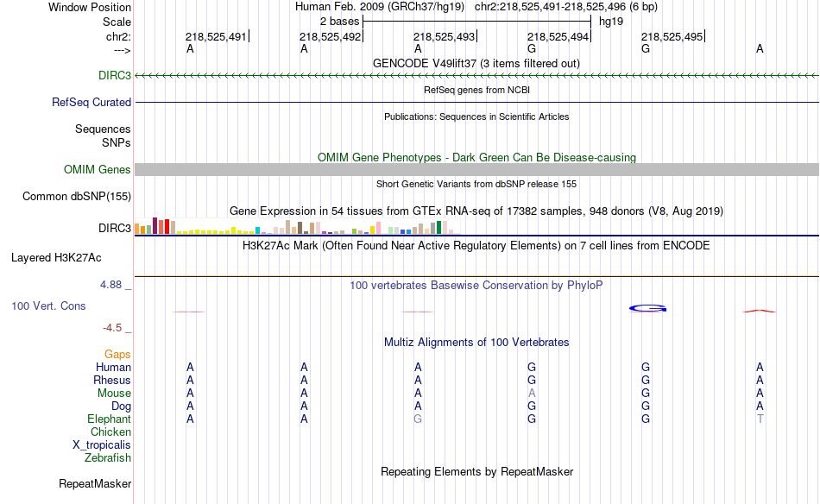Image resolution: width=820 pixels, height=504 pixels.
Task: Click the Human Feb. 2009 (GRCh37/hg19) header
Action: [x=380, y=7]
